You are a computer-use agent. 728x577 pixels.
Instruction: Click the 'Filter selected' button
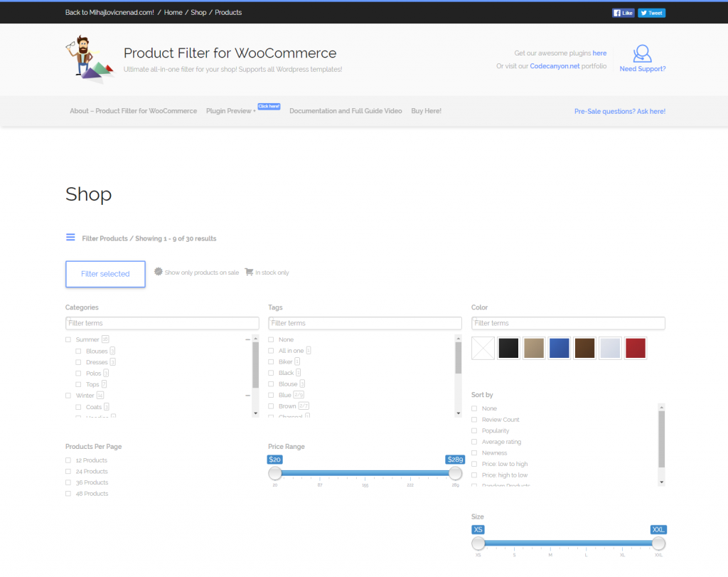point(105,274)
